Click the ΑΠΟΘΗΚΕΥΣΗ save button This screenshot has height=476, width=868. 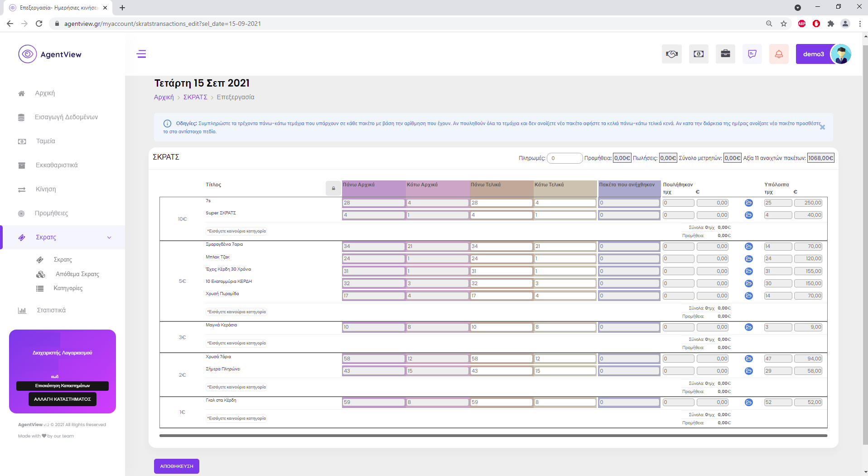point(176,466)
